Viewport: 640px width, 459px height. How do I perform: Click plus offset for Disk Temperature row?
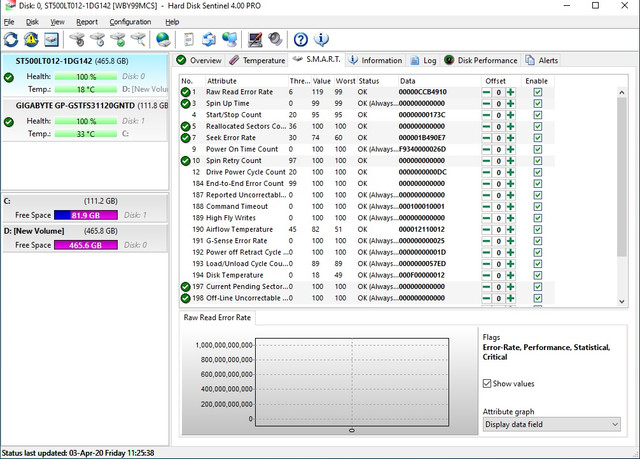[510, 275]
